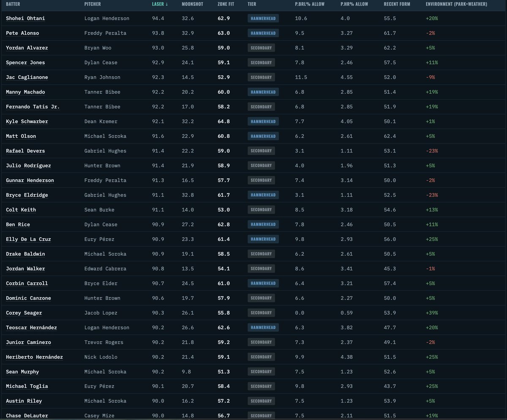This screenshot has height=420, width=507.
Task: Open Spencer Jones batter link
Action: tap(25, 63)
